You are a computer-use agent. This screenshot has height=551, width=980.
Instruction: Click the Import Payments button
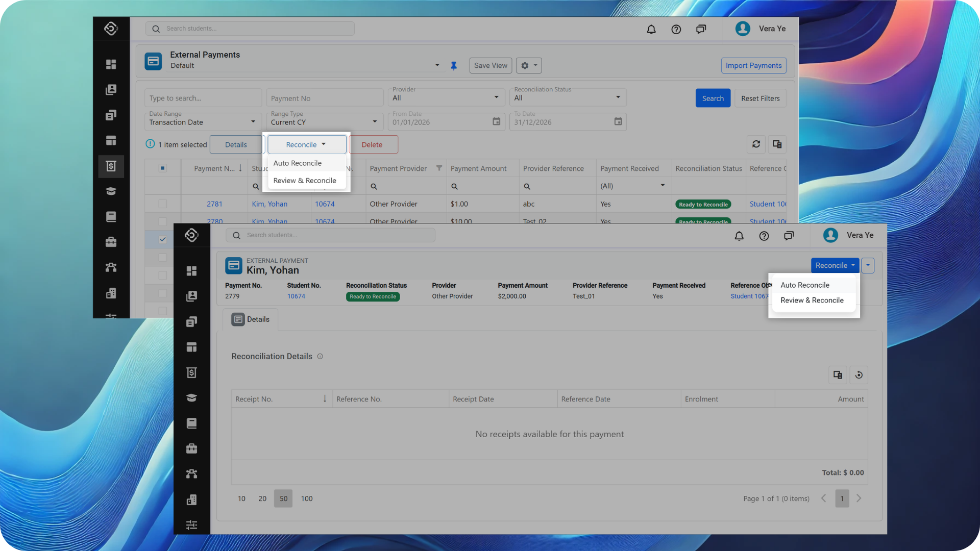tap(753, 65)
